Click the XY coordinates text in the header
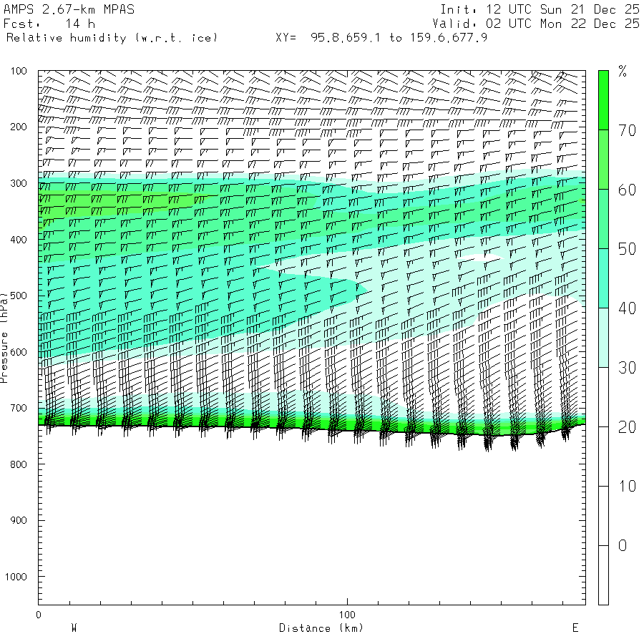The height and width of the screenshot is (644, 644). click(381, 37)
